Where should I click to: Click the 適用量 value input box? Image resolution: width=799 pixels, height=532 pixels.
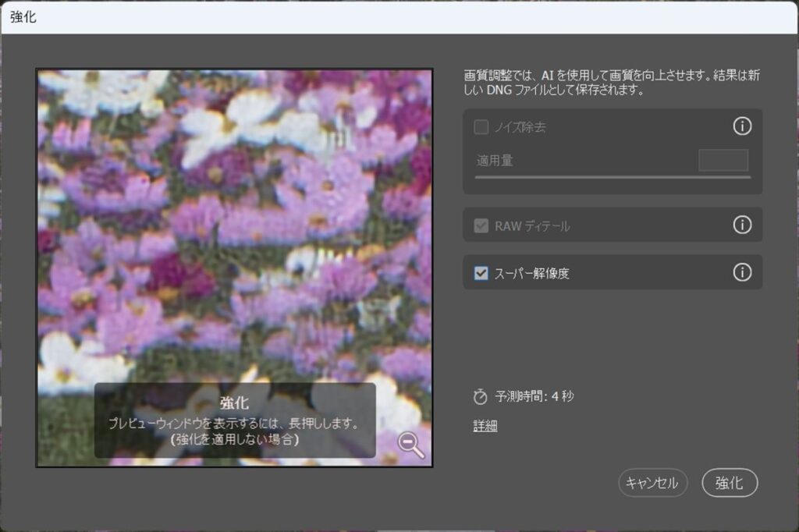[723, 161]
